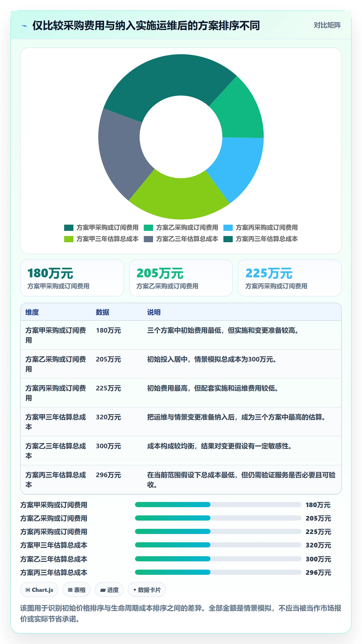Click the Chart.js tag
362x644 pixels.
[x=39, y=590]
